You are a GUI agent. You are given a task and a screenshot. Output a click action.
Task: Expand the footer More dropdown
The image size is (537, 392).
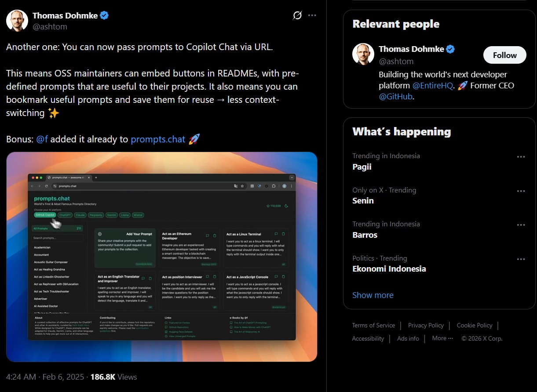442,338
